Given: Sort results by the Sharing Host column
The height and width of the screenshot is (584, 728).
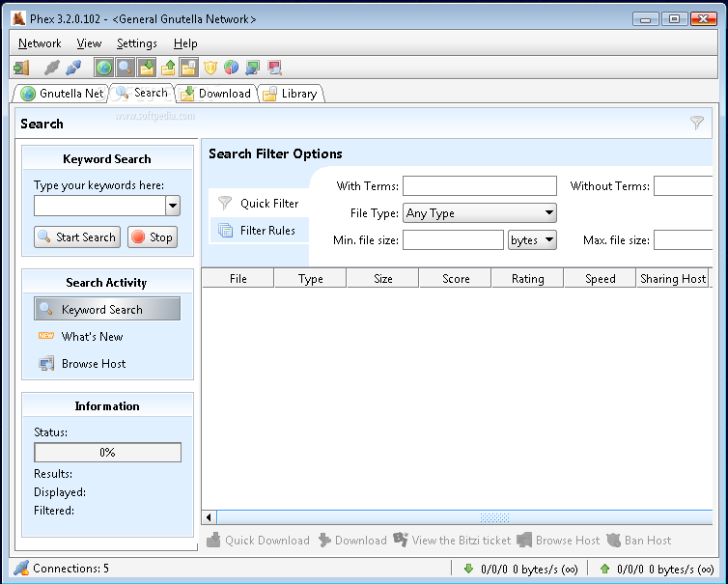Looking at the screenshot, I should pyautogui.click(x=673, y=279).
